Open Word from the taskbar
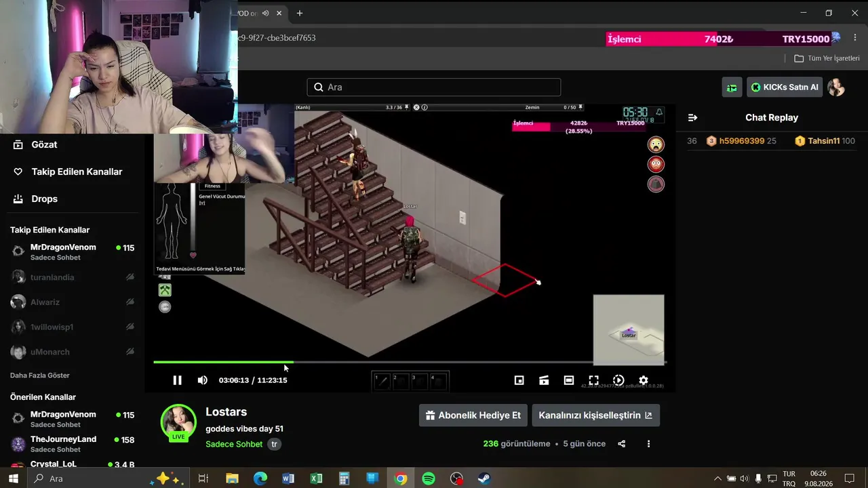The height and width of the screenshot is (488, 868). pyautogui.click(x=288, y=479)
